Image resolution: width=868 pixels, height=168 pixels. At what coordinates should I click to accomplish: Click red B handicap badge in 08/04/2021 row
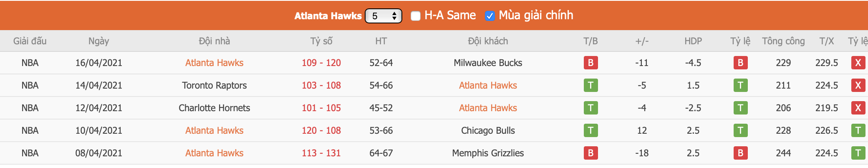(740, 153)
